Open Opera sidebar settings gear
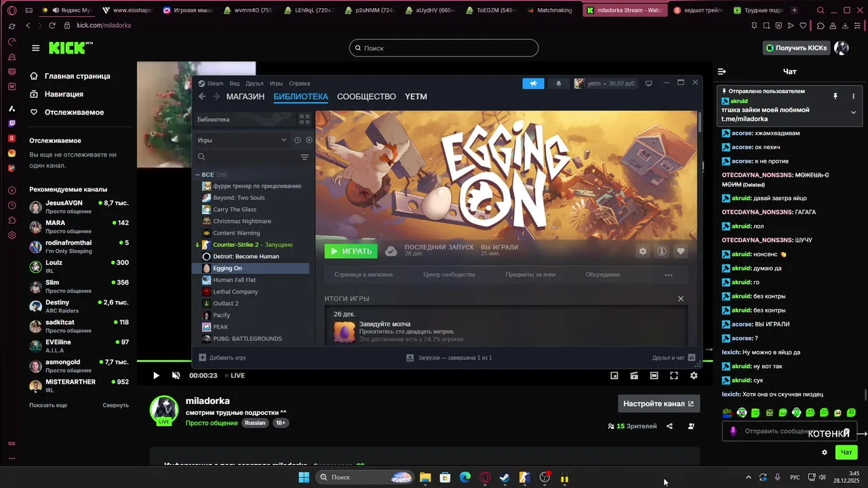Image resolution: width=868 pixels, height=488 pixels. click(12, 235)
